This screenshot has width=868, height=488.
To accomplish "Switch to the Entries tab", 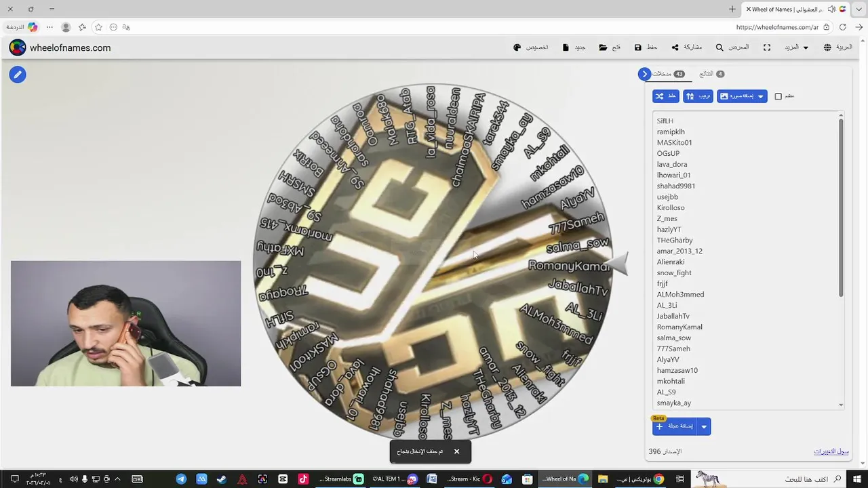I will pos(668,74).
